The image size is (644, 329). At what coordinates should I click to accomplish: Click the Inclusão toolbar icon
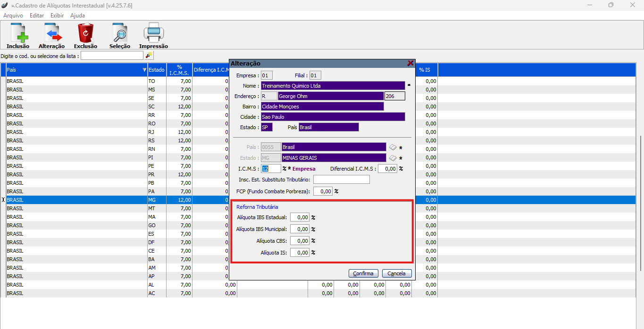(18, 33)
